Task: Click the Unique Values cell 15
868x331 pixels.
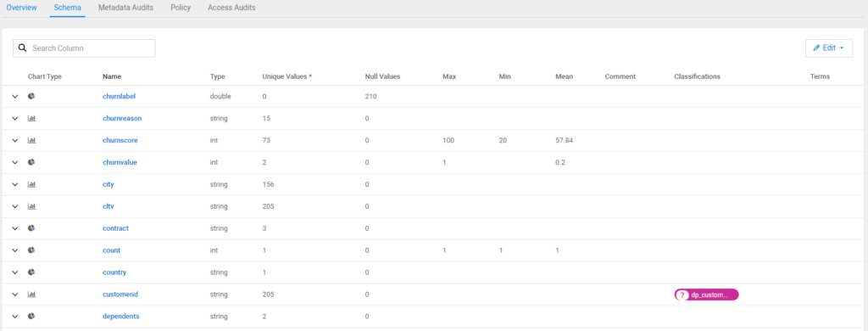Action: (x=266, y=118)
